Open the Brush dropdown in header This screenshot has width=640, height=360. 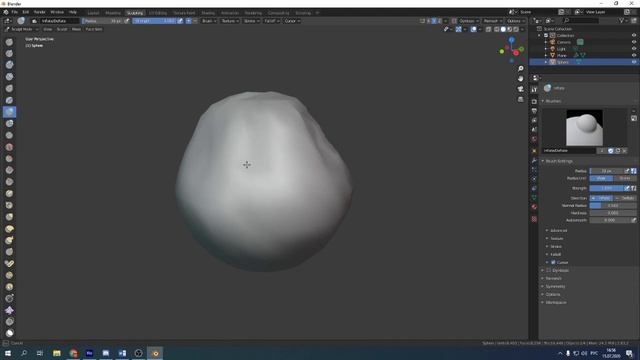click(209, 21)
